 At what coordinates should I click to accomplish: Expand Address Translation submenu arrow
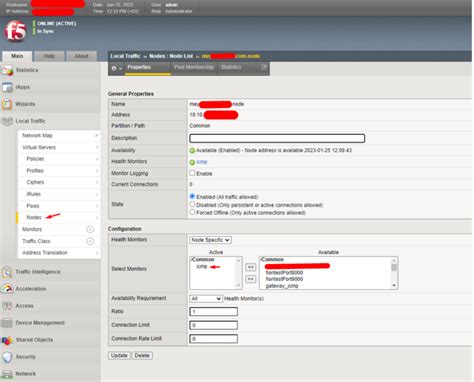click(97, 253)
